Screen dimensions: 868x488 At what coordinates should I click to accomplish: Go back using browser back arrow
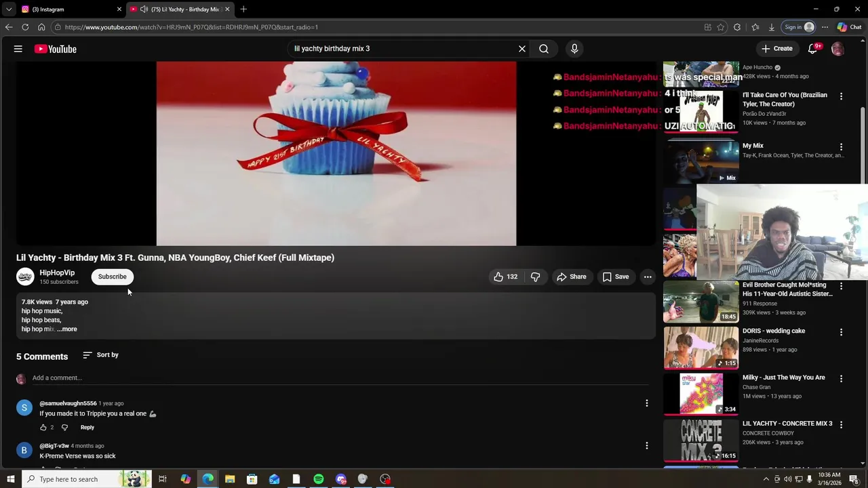click(x=9, y=27)
